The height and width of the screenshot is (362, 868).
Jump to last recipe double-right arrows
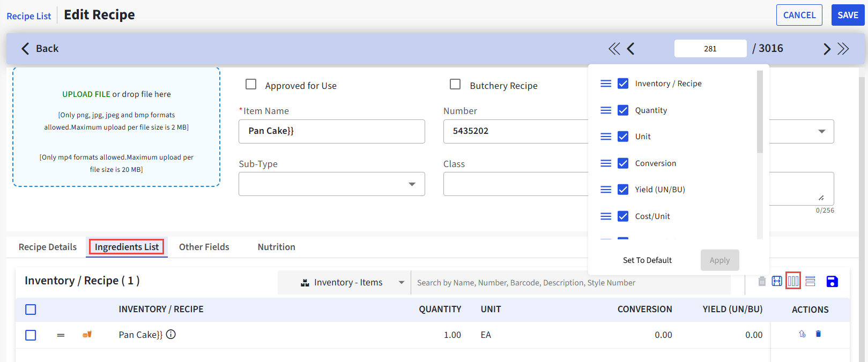[x=843, y=49]
